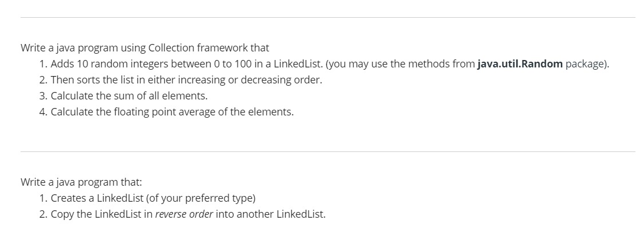The width and height of the screenshot is (644, 244).
Task: Click the 'Write a java program that:' heading
Action: coord(81,182)
